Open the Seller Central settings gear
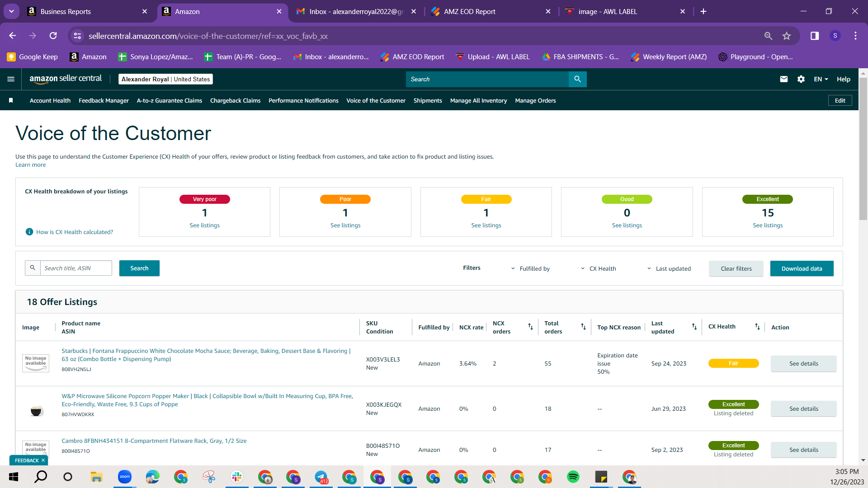The height and width of the screenshot is (488, 868). 801,79
